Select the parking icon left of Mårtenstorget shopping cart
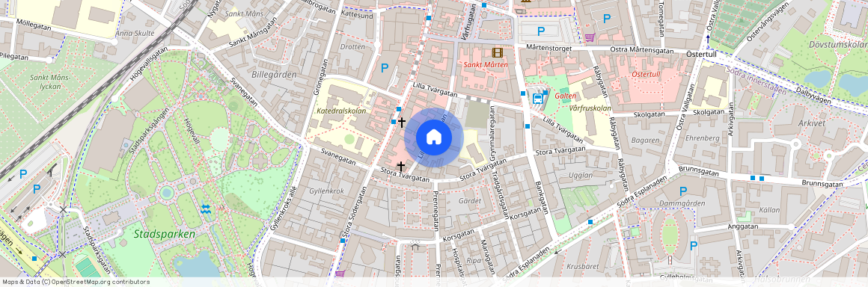The height and width of the screenshot is (287, 868). [541, 32]
